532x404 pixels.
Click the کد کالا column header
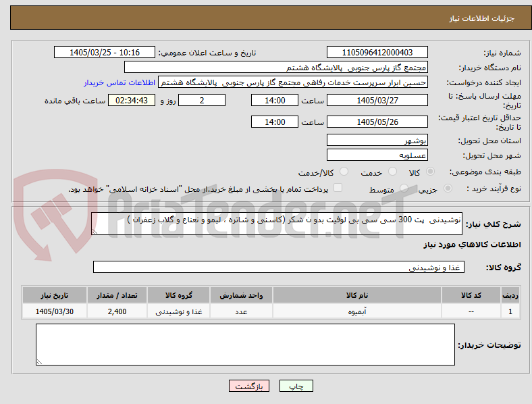point(471,295)
